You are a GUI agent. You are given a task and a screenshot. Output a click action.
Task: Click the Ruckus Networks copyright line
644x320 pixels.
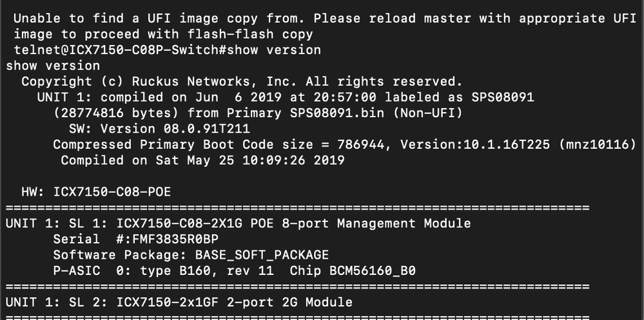click(242, 82)
